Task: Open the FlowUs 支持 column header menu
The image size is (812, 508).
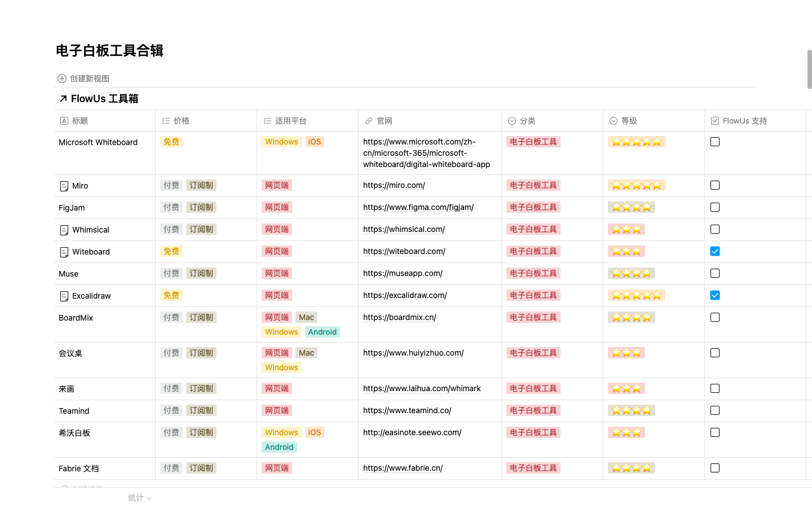Action: 756,121
